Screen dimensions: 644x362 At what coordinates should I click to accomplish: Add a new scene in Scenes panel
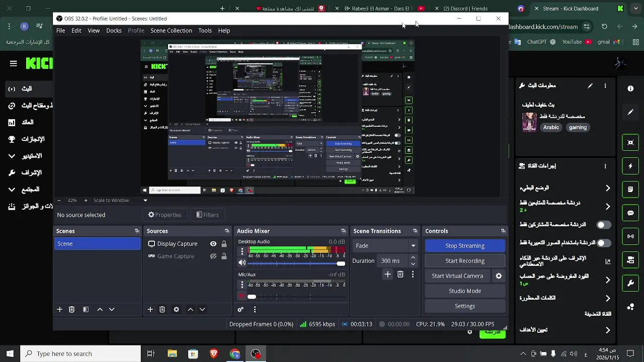coord(59,309)
